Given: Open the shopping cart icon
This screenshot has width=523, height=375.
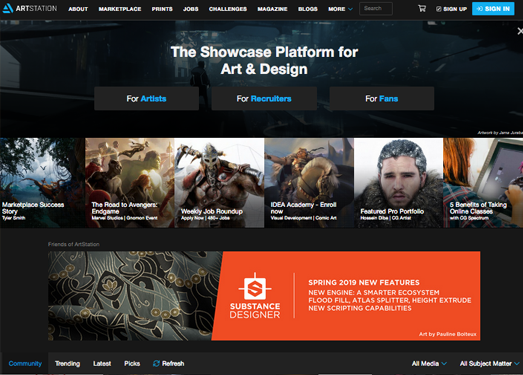Looking at the screenshot, I should tap(422, 9).
